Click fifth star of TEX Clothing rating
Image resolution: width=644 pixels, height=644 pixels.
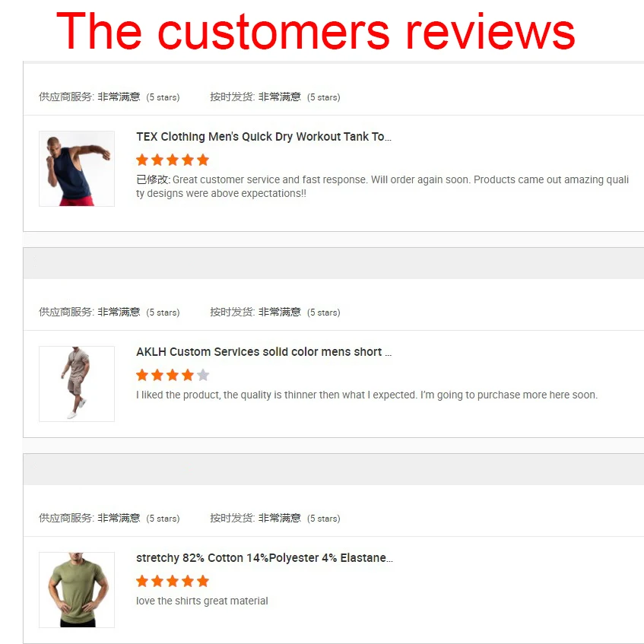[203, 160]
